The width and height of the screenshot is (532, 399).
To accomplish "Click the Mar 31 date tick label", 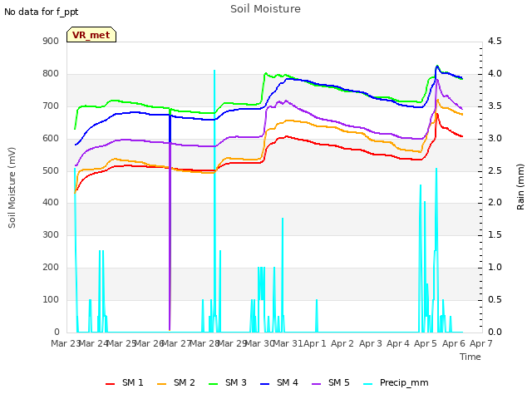I will (x=288, y=343).
